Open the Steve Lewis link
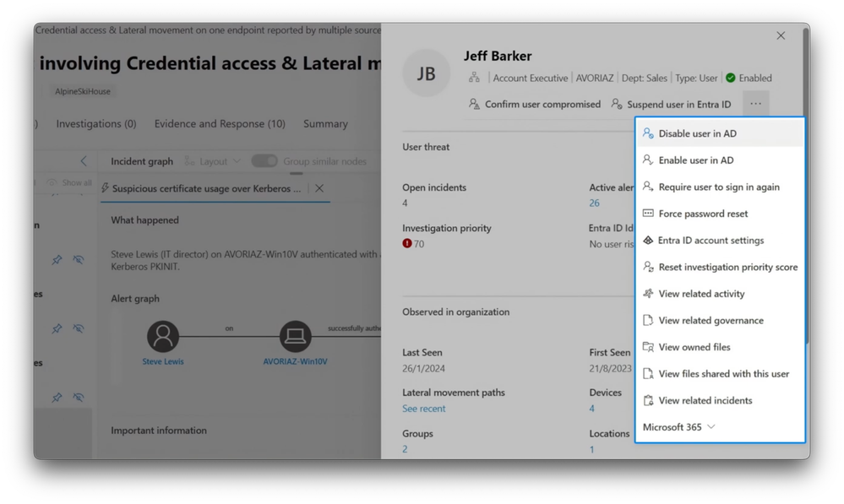844x504 pixels. tap(162, 361)
